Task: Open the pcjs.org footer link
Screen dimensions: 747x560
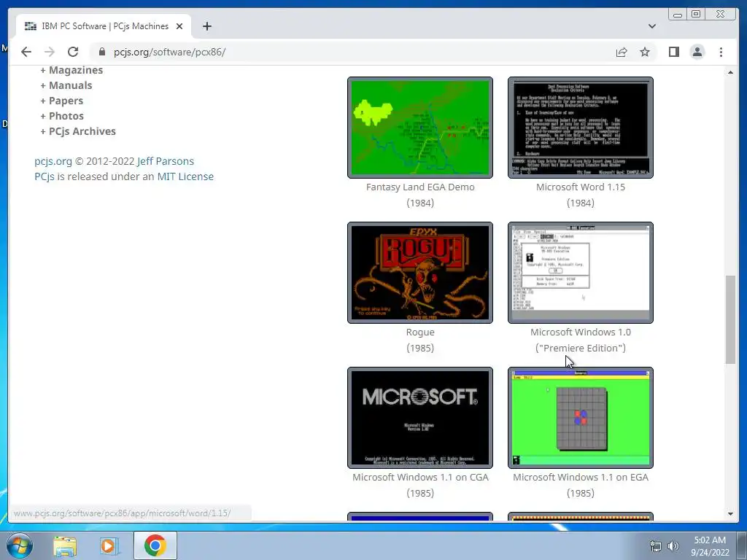Action: click(53, 161)
